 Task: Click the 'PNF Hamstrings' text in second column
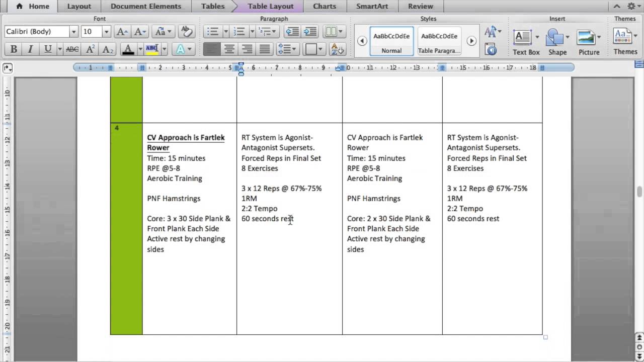pyautogui.click(x=174, y=199)
